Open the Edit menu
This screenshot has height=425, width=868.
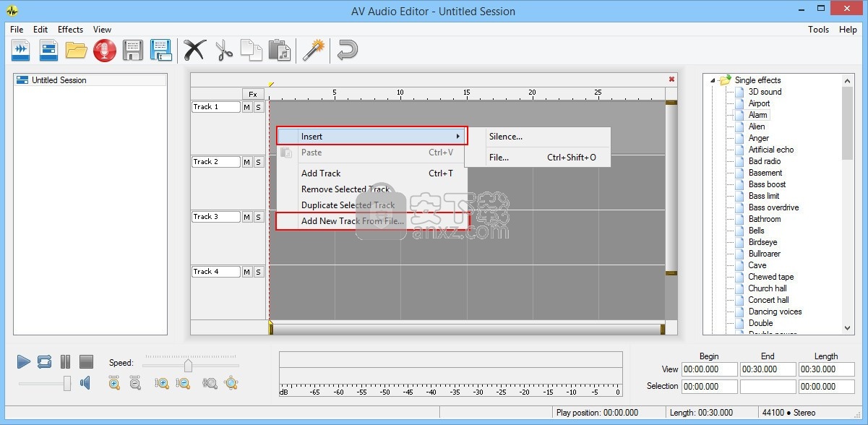pyautogui.click(x=40, y=30)
